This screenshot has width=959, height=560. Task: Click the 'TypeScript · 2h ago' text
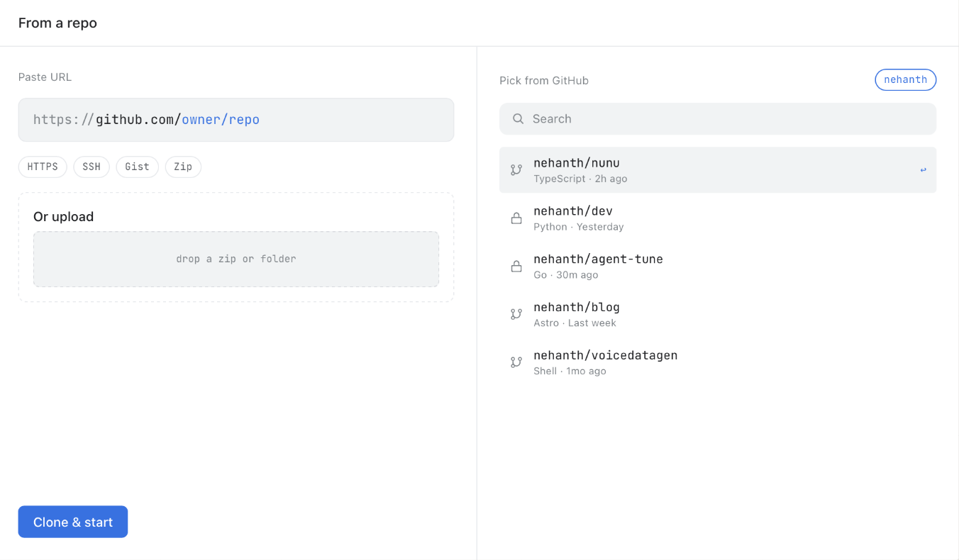(x=580, y=179)
